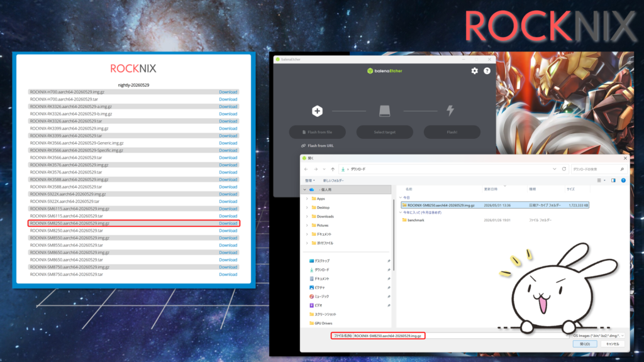Open the Pictures folder in sidebar
The height and width of the screenshot is (362, 644).
[x=323, y=226]
